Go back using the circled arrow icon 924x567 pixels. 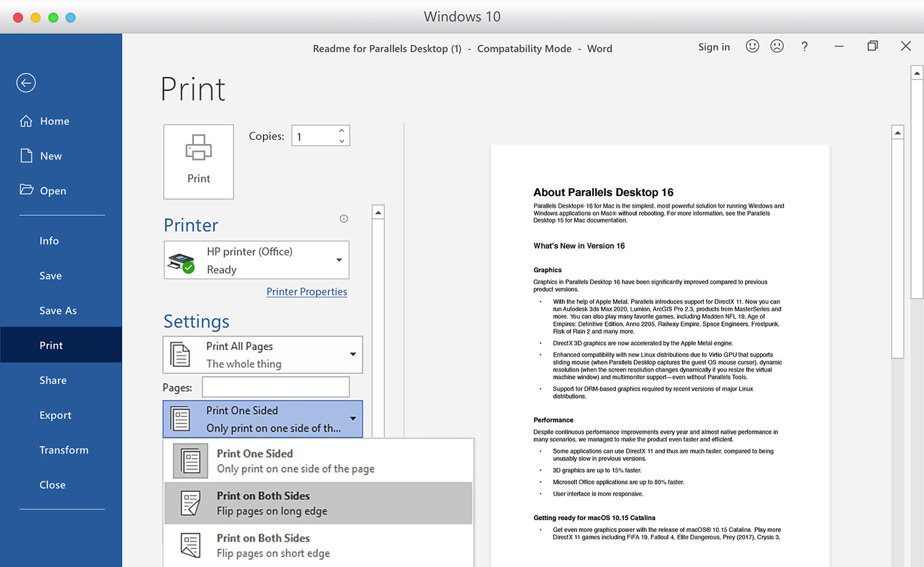tap(26, 83)
